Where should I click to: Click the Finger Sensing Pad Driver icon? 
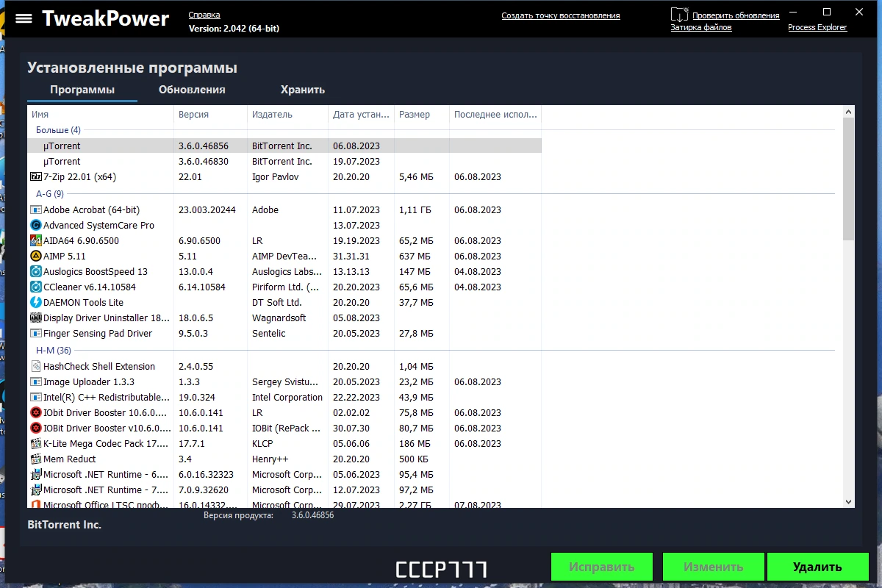[36, 334]
